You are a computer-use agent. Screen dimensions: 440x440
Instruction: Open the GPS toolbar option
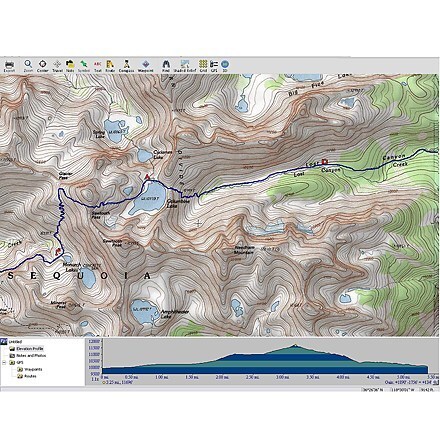coord(214,66)
